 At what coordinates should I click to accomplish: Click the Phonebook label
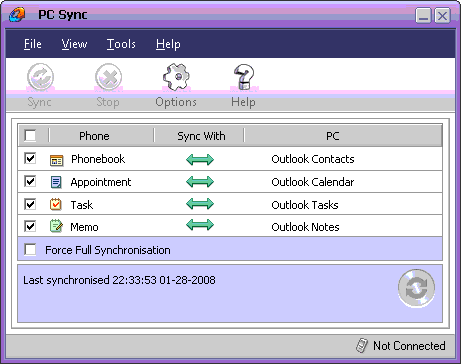pyautogui.click(x=98, y=159)
